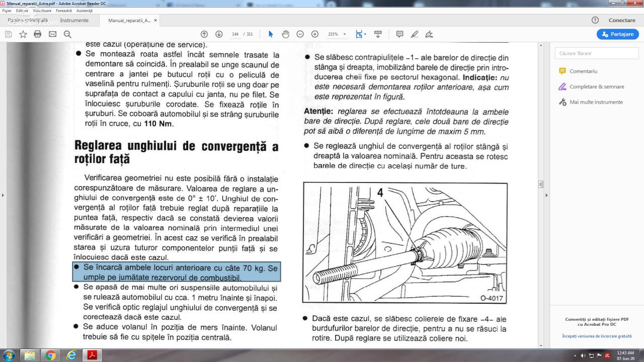Open the Vizualizare menu
The width and height of the screenshot is (644, 362).
(x=42, y=11)
